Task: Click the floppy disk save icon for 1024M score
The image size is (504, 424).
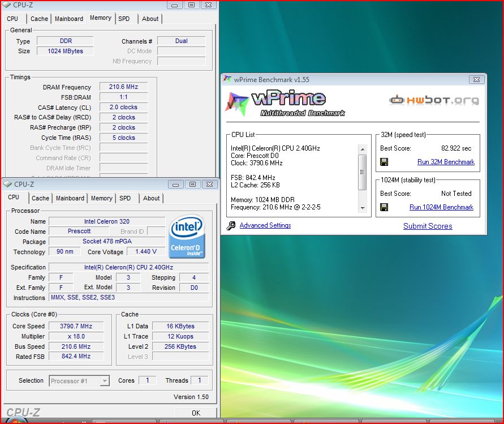Action: point(384,207)
